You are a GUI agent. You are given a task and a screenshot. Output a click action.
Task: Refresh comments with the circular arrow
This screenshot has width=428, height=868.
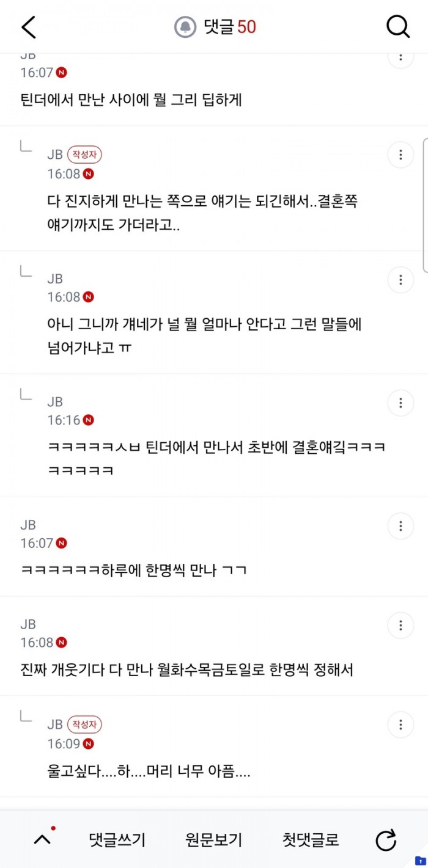(x=386, y=840)
